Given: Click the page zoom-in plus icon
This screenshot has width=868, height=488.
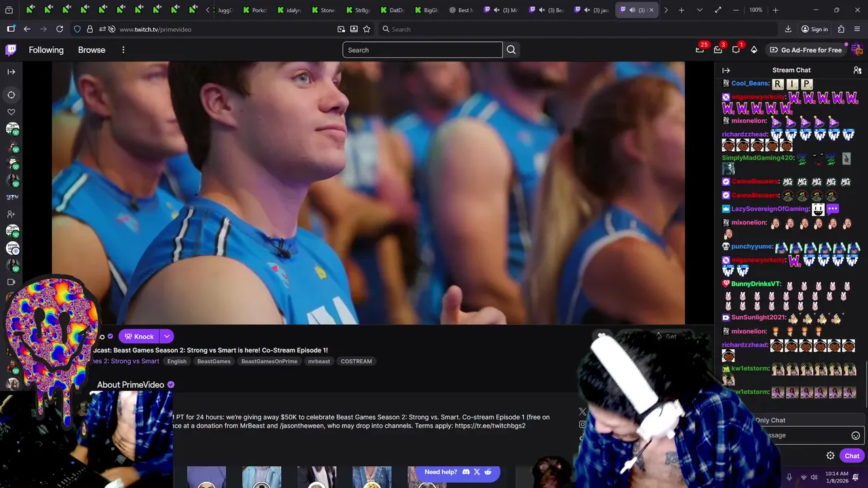Looking at the screenshot, I should (x=775, y=10).
